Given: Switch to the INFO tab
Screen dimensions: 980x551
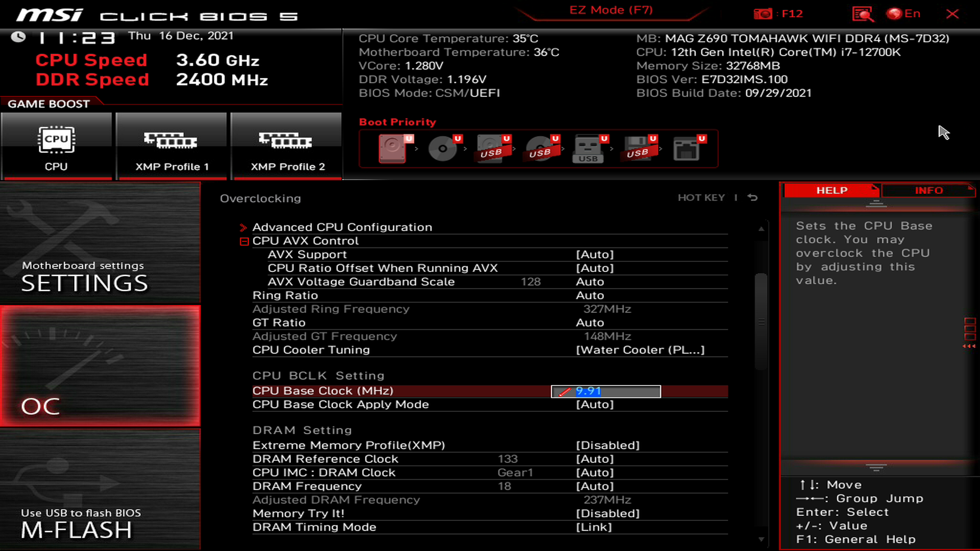Looking at the screenshot, I should point(928,190).
